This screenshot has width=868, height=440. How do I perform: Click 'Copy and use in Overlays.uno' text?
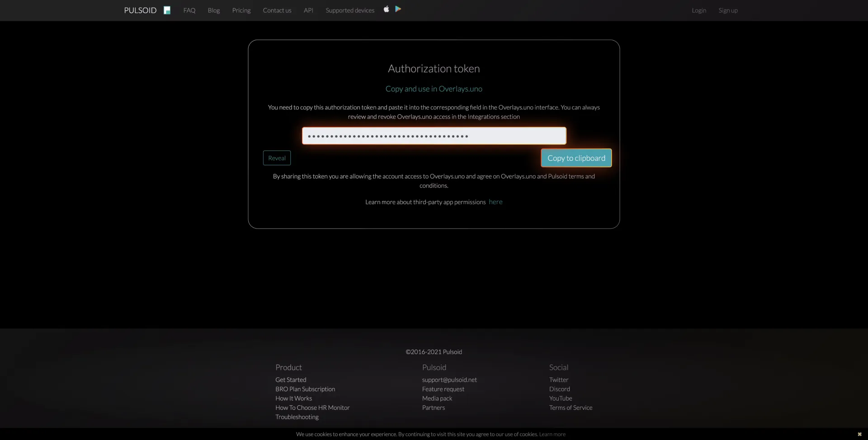pos(434,89)
